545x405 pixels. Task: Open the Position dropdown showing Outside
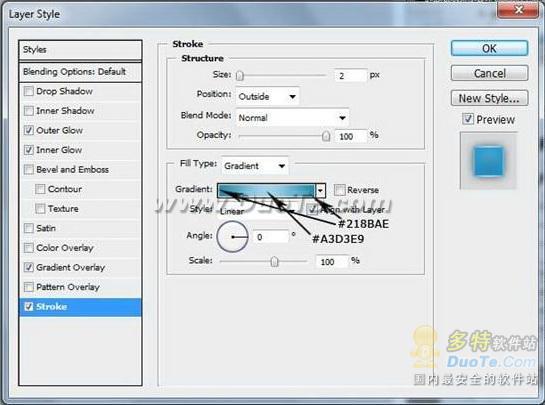[x=267, y=96]
